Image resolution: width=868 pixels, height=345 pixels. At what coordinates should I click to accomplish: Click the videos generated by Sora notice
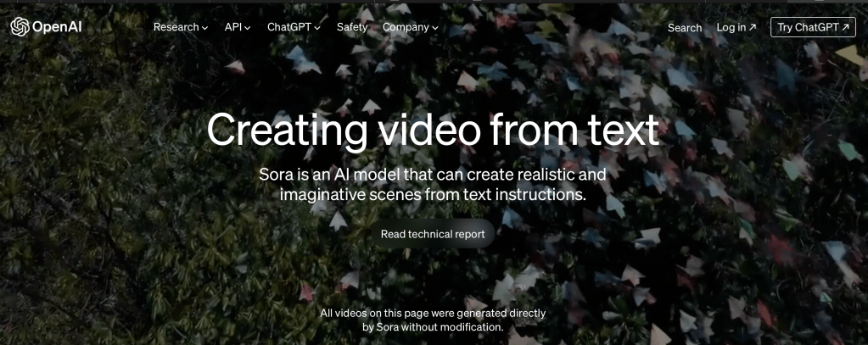click(x=433, y=320)
